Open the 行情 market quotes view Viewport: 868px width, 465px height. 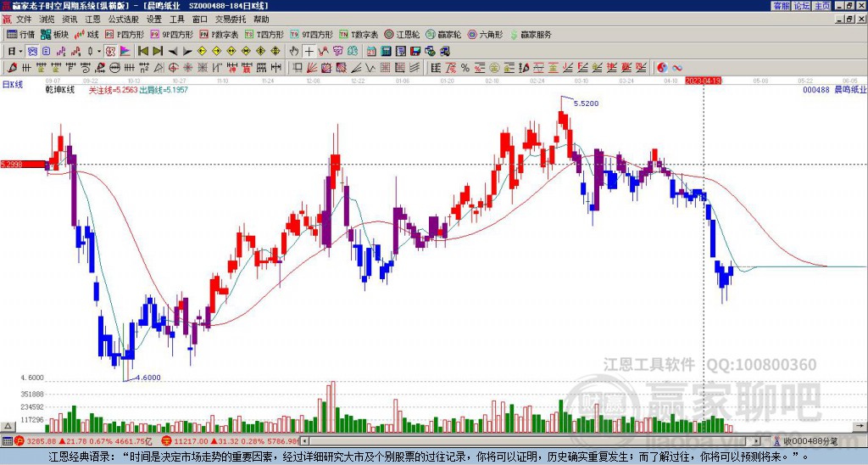[x=20, y=34]
